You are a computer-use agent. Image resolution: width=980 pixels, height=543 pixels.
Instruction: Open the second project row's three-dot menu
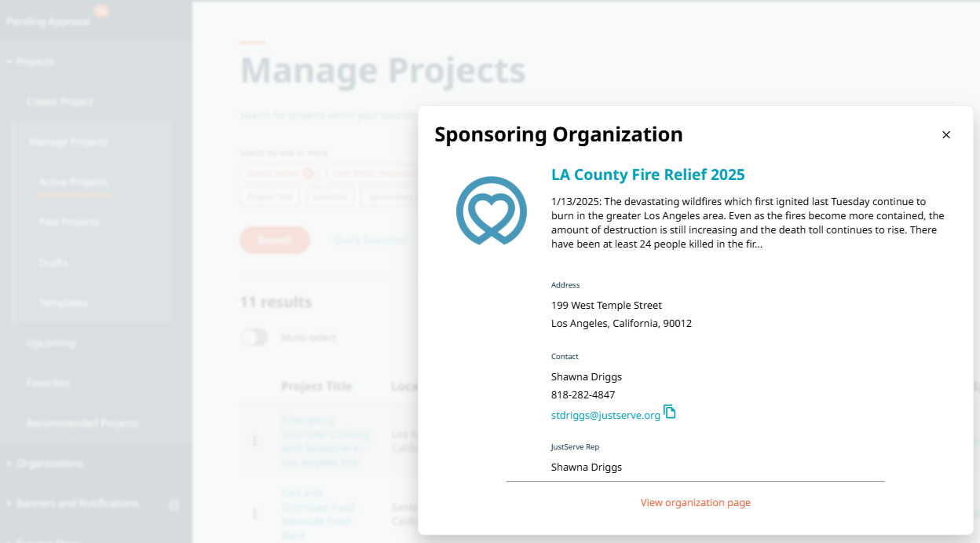pyautogui.click(x=254, y=513)
